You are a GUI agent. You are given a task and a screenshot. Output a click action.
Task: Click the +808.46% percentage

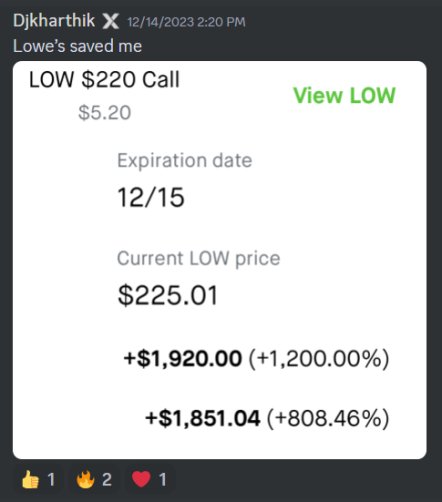[328, 418]
